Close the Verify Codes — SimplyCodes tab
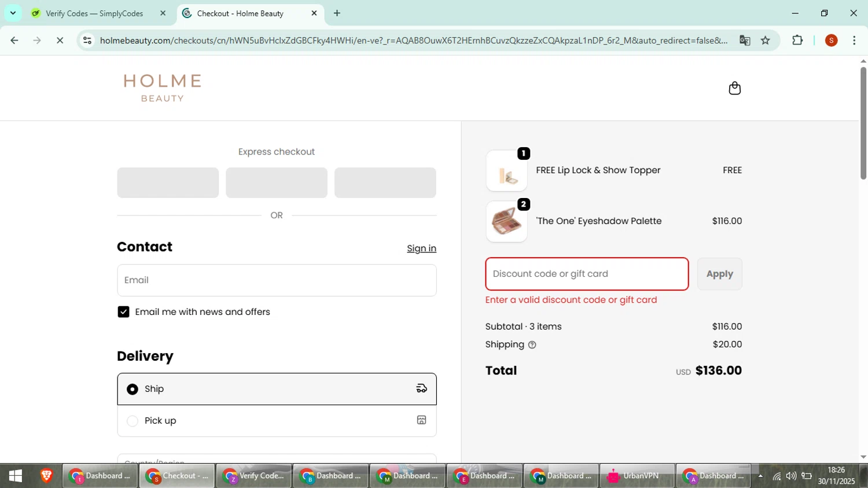The height and width of the screenshot is (488, 868). (x=163, y=13)
